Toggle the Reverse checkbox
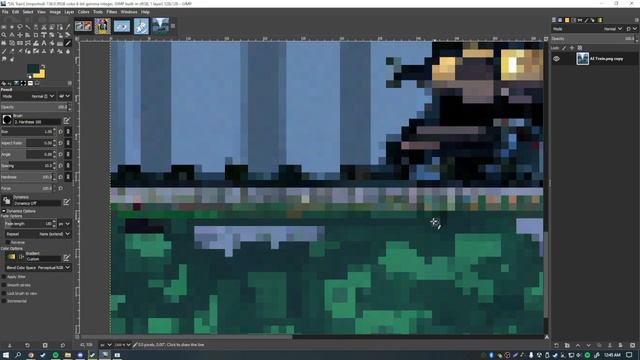This screenshot has height=360, width=640. click(8, 242)
